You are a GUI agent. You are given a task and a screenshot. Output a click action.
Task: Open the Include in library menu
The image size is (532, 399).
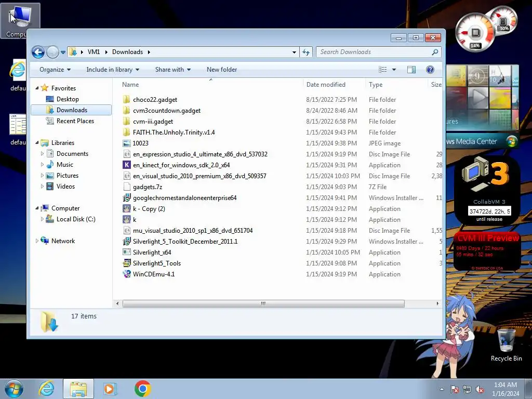click(x=113, y=70)
